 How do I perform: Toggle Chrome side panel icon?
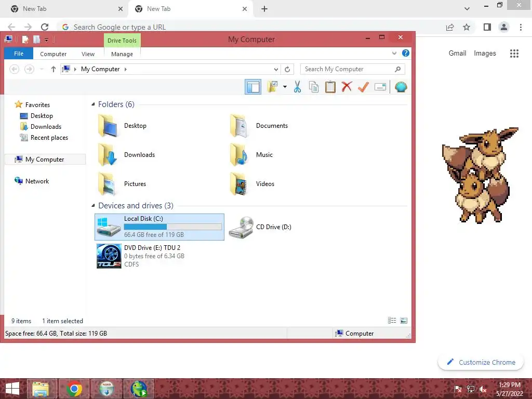point(487,27)
